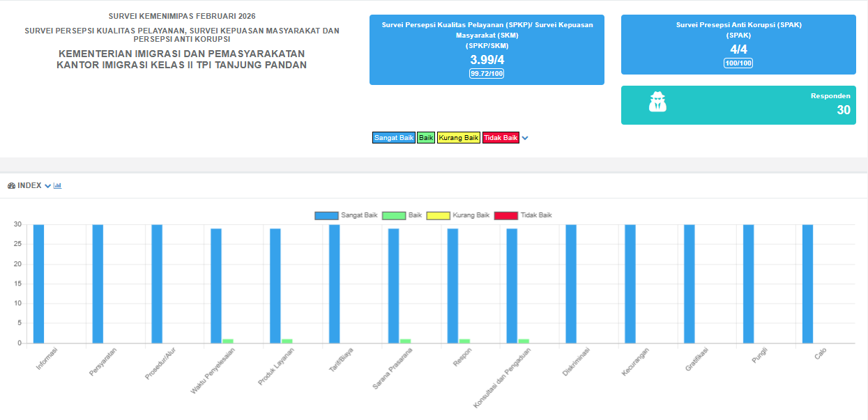This screenshot has height=420, width=868.
Task: Expand the chevron beside the rating badges
Action: [x=525, y=137]
